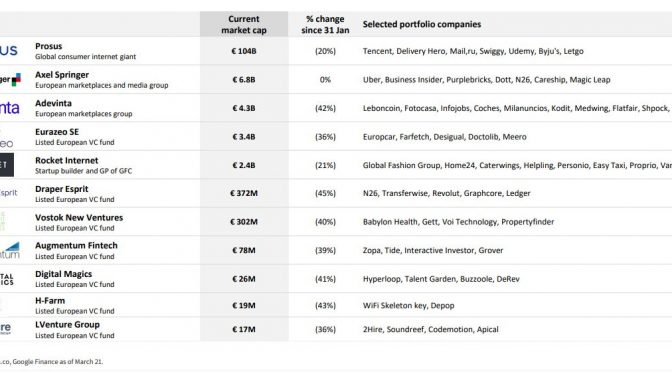The width and height of the screenshot is (672, 372).
Task: Click the Adevinta purple logo
Action: click(10, 108)
